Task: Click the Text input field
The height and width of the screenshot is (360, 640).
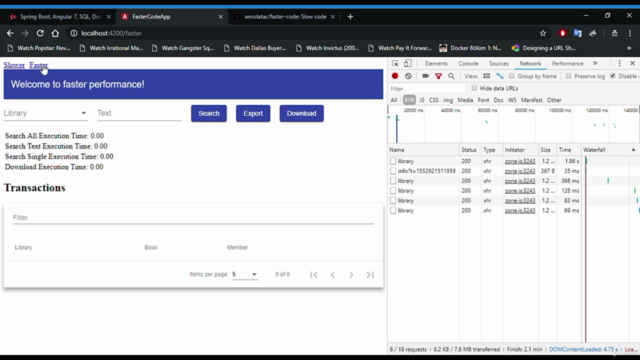Action: tap(139, 113)
